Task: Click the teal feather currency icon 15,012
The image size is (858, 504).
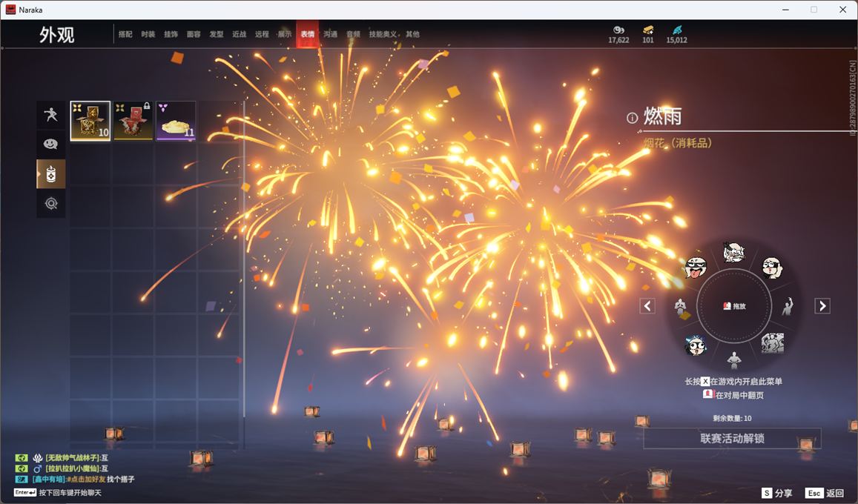Action: 677,30
